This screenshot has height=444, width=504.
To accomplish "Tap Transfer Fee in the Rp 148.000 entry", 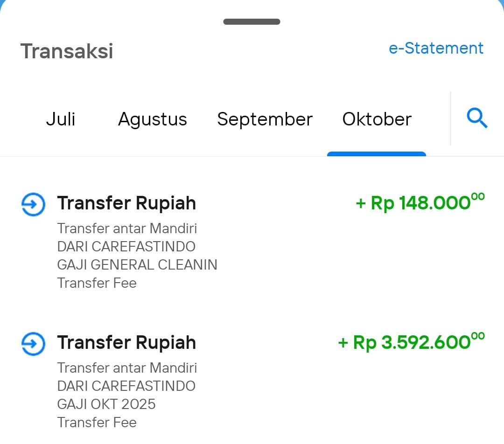I will coord(97,283).
